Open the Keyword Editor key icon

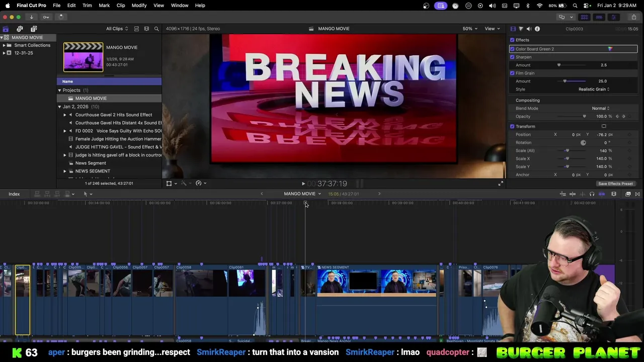[46, 17]
